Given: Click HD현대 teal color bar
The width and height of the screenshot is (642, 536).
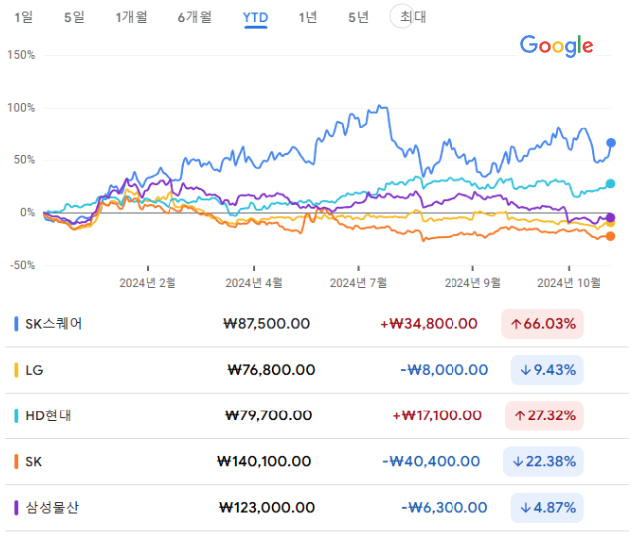Looking at the screenshot, I should (x=16, y=416).
